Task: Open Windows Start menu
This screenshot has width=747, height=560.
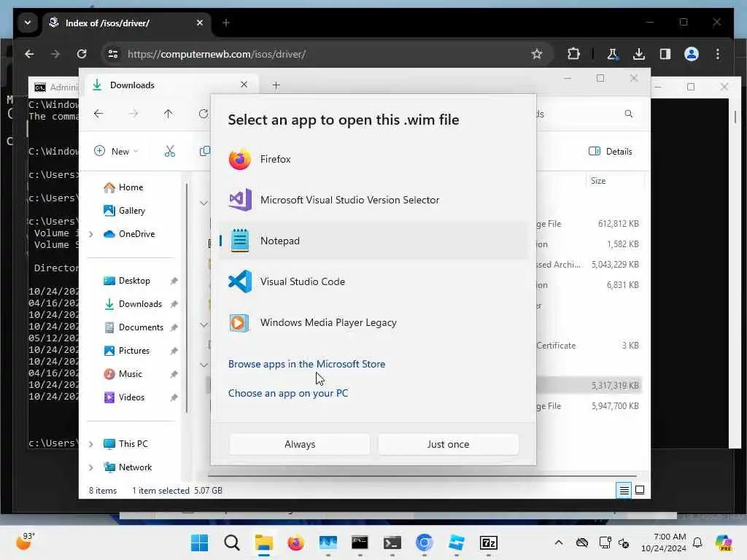Action: click(199, 542)
